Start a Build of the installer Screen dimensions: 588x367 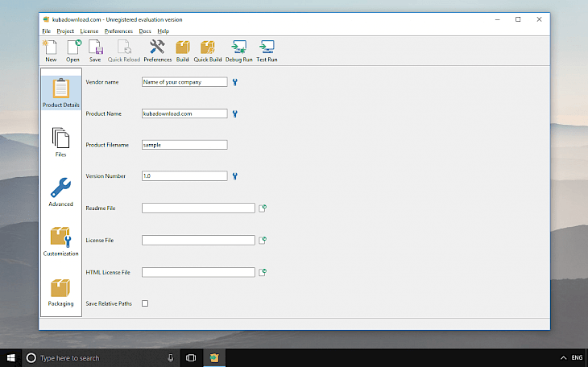tap(183, 51)
